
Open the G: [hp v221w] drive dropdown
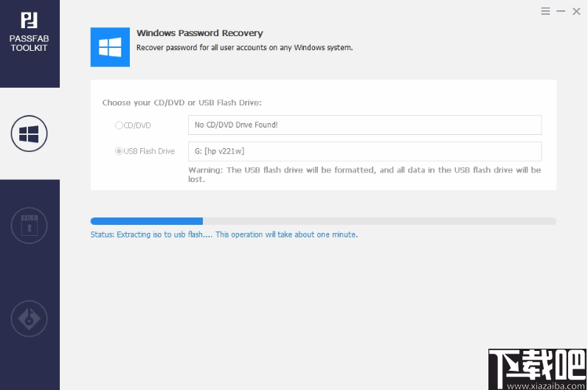point(365,151)
